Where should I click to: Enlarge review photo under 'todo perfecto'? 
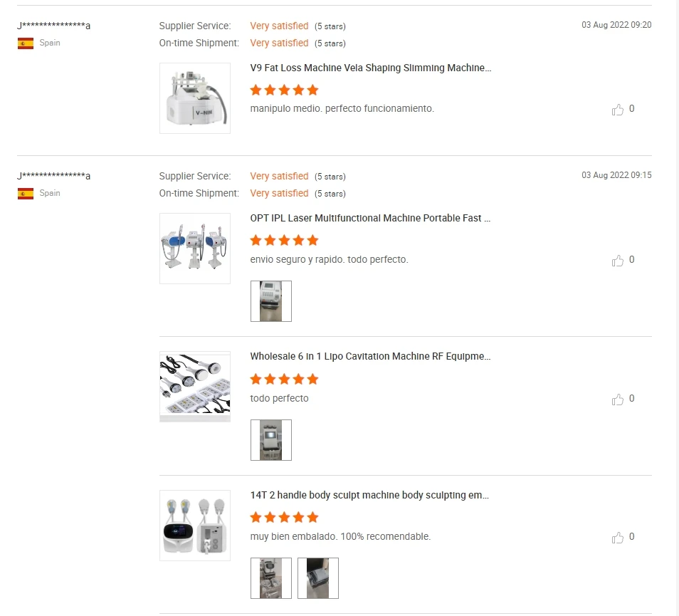coord(271,440)
